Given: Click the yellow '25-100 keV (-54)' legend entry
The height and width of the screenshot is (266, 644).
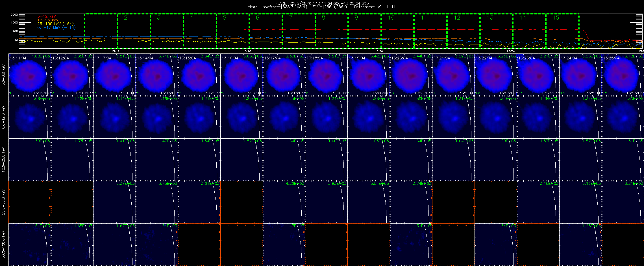Looking at the screenshot, I should [55, 24].
